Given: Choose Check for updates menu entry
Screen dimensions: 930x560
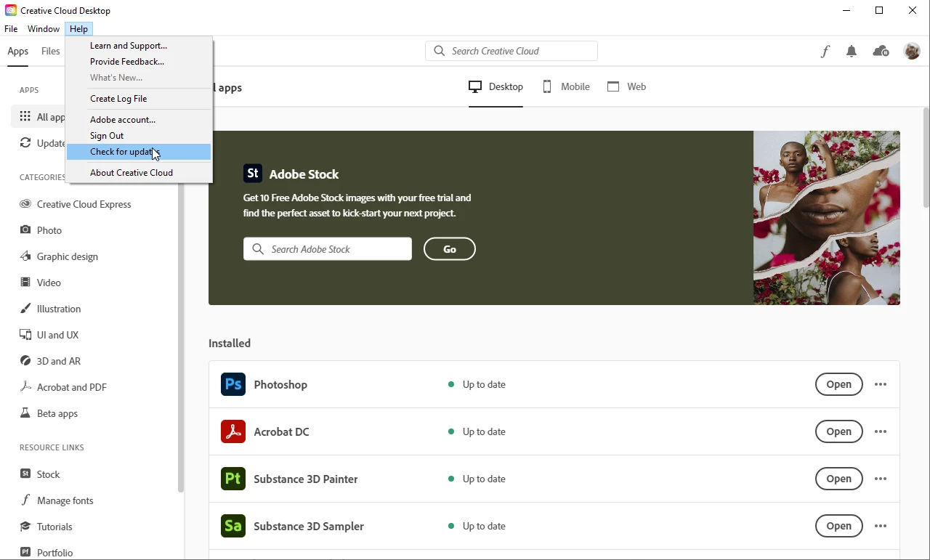Looking at the screenshot, I should click(139, 152).
